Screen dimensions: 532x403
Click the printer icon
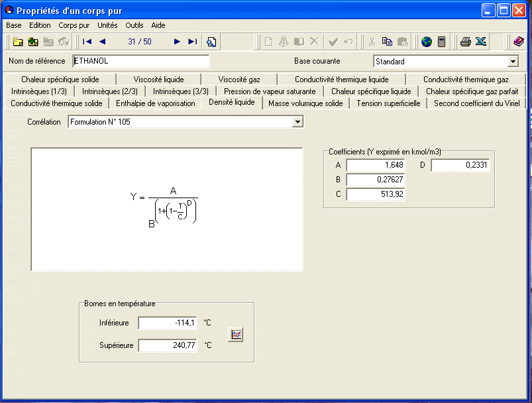tap(466, 42)
